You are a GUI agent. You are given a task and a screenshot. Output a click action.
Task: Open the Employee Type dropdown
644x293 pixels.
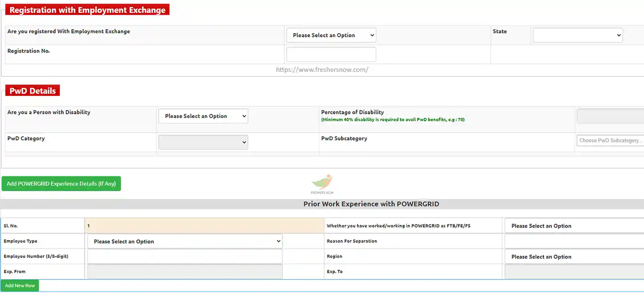point(185,241)
